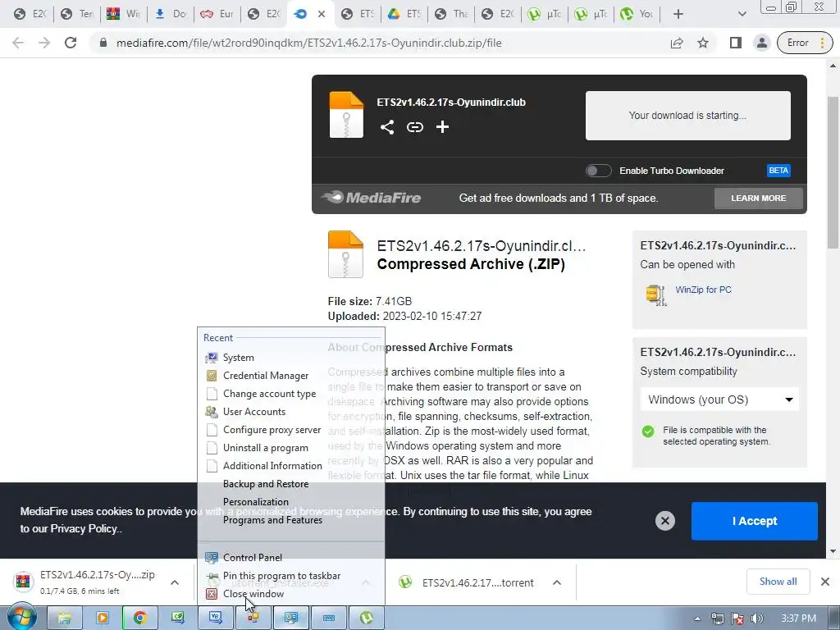Click LEARN MORE button
Screen dimensions: 840x630
click(758, 199)
